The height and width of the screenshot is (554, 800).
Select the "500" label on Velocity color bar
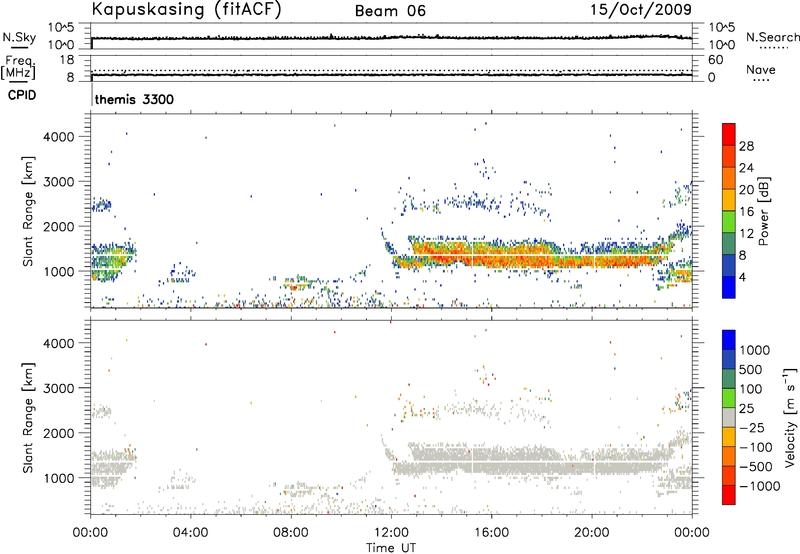[x=751, y=370]
